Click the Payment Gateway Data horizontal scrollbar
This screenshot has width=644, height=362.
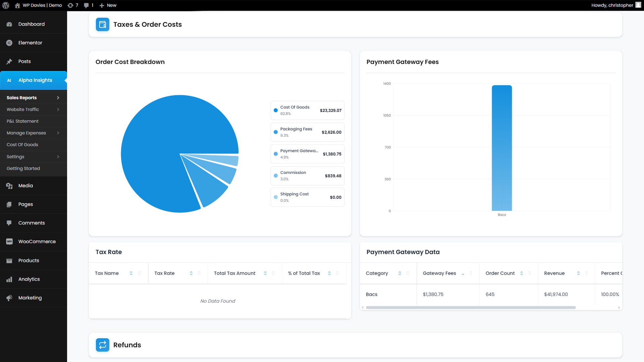(x=470, y=307)
